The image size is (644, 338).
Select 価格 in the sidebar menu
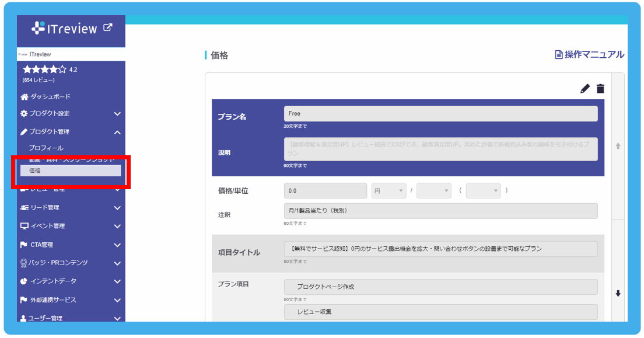point(70,170)
